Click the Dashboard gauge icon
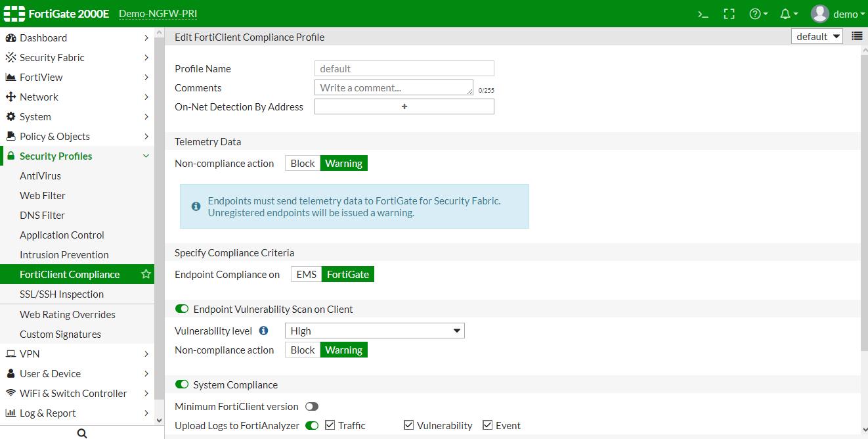Viewport: 868px width, 439px height. [x=11, y=38]
